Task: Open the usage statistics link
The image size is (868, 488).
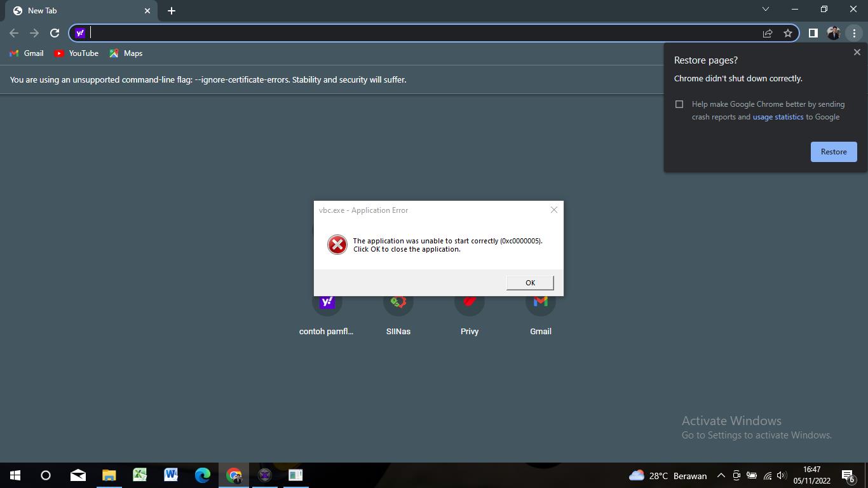Action: [x=778, y=117]
